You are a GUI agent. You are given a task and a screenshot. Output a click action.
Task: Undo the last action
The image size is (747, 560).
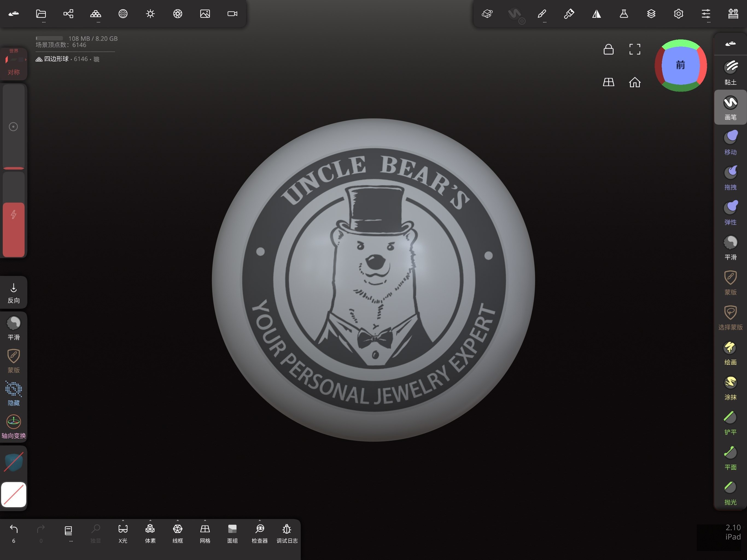[x=13, y=533]
